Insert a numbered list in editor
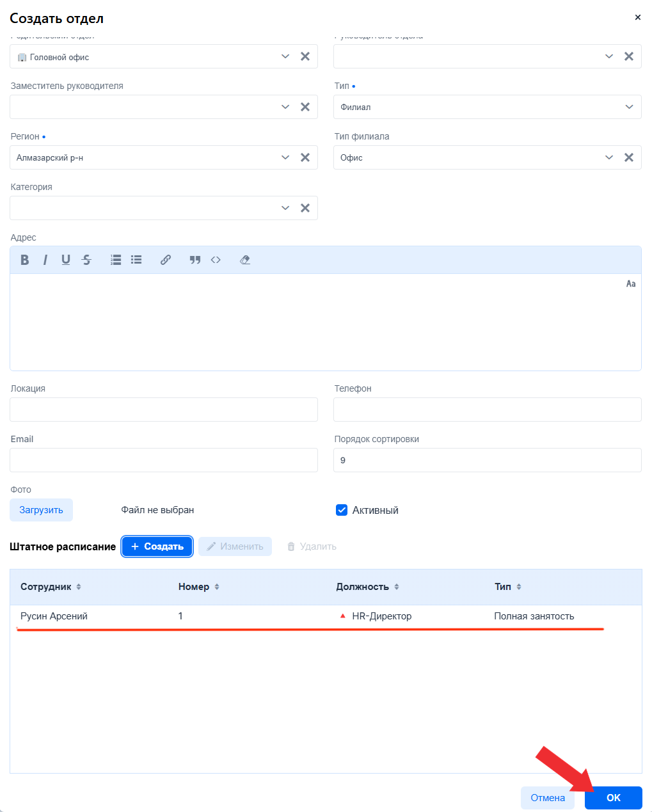The width and height of the screenshot is (652, 812). [116, 260]
